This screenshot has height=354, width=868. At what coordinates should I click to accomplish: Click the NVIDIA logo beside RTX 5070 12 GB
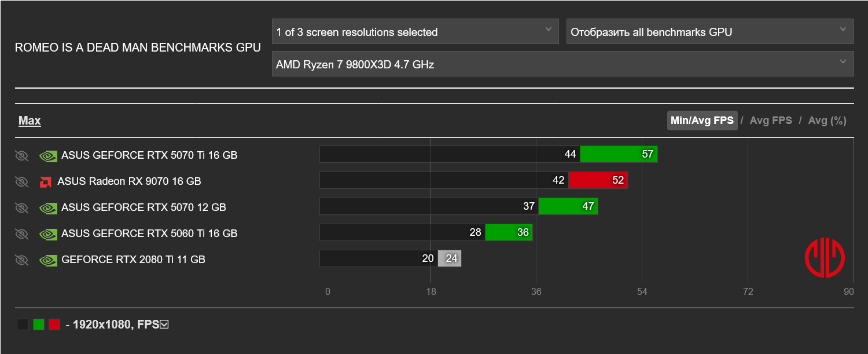[x=48, y=207]
